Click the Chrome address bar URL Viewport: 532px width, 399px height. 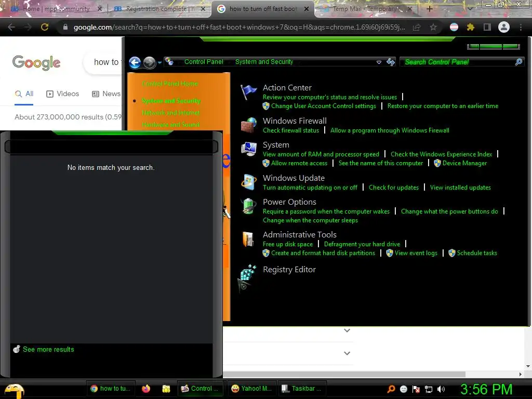click(x=239, y=27)
